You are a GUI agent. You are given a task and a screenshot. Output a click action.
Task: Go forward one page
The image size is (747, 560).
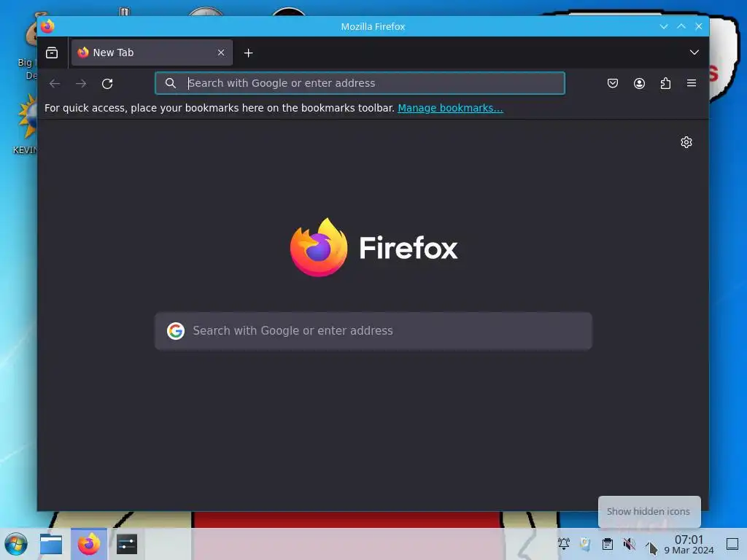tap(81, 84)
